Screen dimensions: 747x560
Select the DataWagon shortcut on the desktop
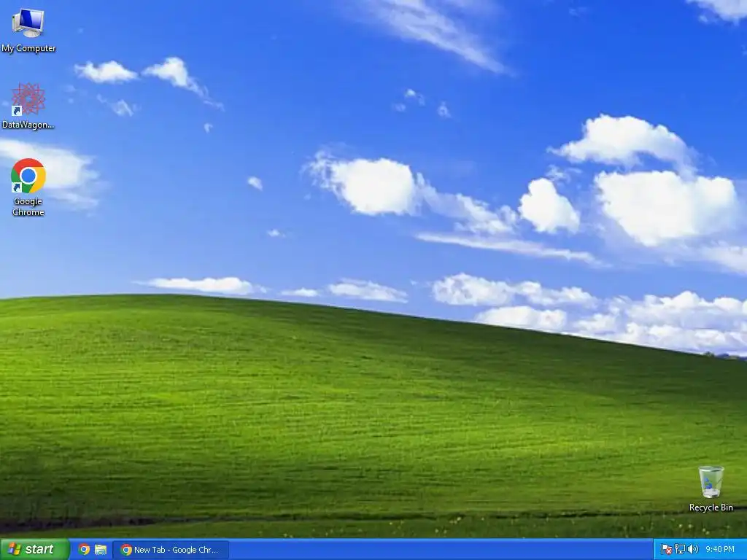(x=28, y=106)
